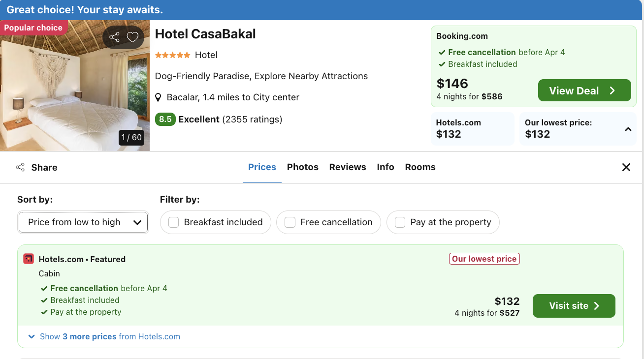Image resolution: width=644 pixels, height=359 pixels.
Task: Collapse the Our lowest price chevron
Action: click(x=628, y=129)
